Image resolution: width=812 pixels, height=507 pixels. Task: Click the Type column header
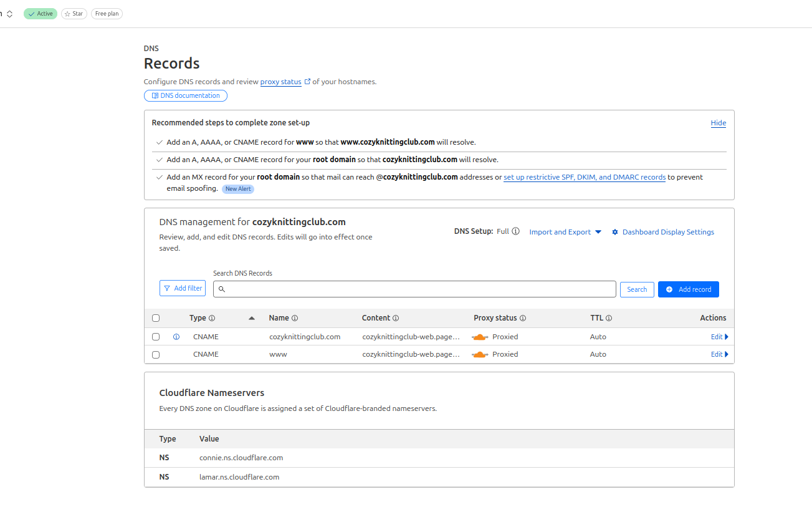(198, 318)
